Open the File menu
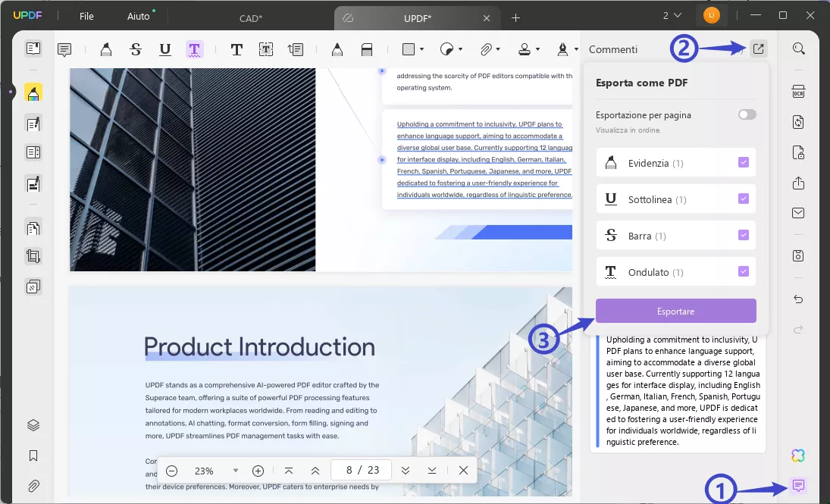Image resolution: width=830 pixels, height=504 pixels. [x=86, y=17]
